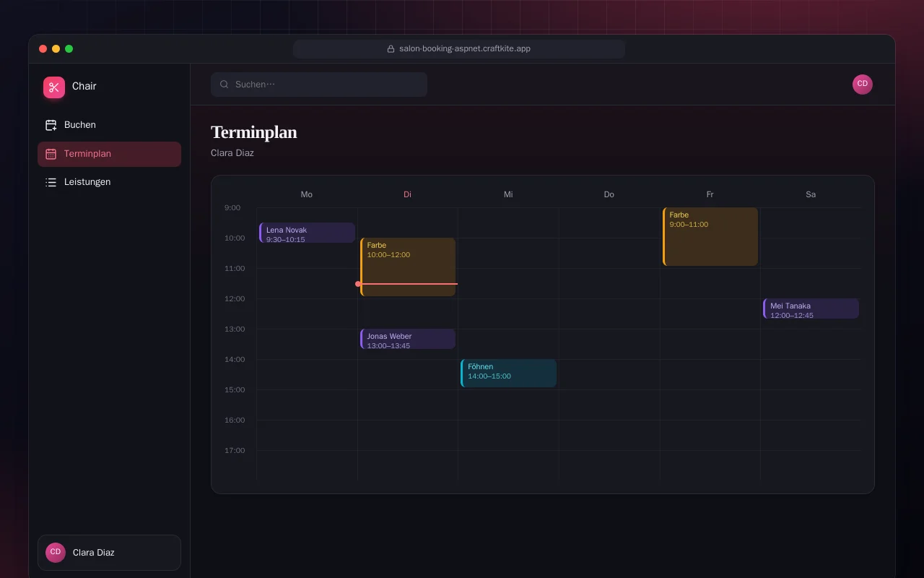Click the CD avatar beside Clara Diaz

pyautogui.click(x=56, y=553)
